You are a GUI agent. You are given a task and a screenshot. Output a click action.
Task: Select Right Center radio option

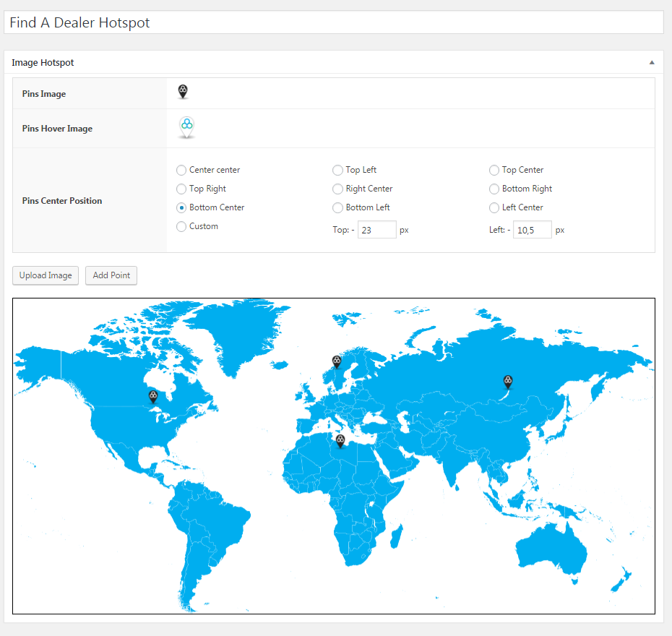pos(337,189)
